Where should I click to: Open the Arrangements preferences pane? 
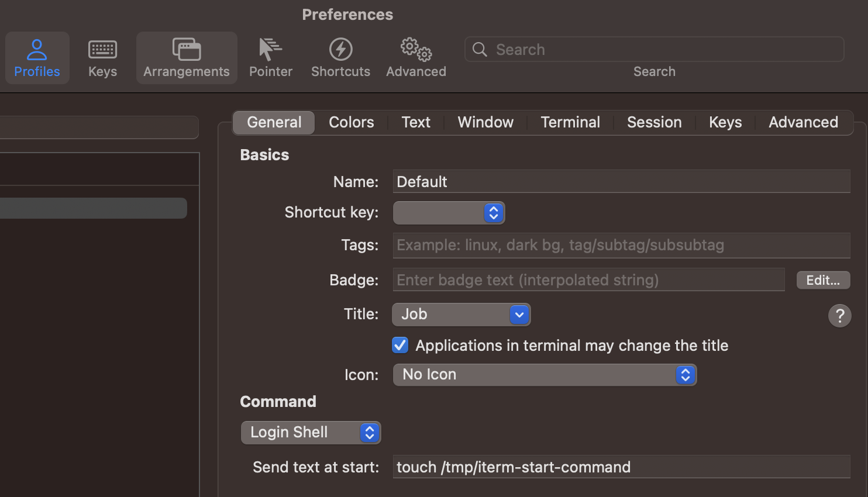tap(187, 58)
